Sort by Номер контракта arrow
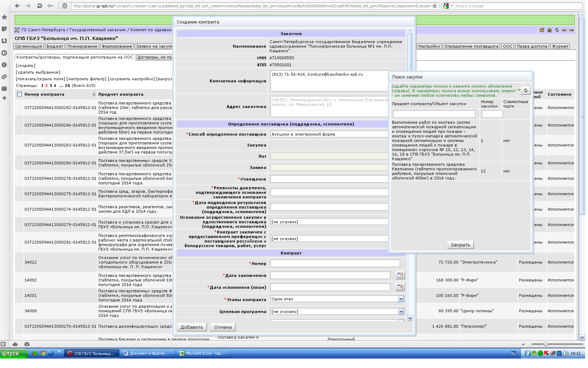This screenshot has width=588, height=368. click(94, 94)
